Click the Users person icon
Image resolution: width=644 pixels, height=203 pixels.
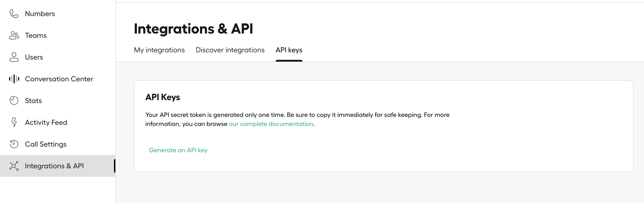click(14, 57)
